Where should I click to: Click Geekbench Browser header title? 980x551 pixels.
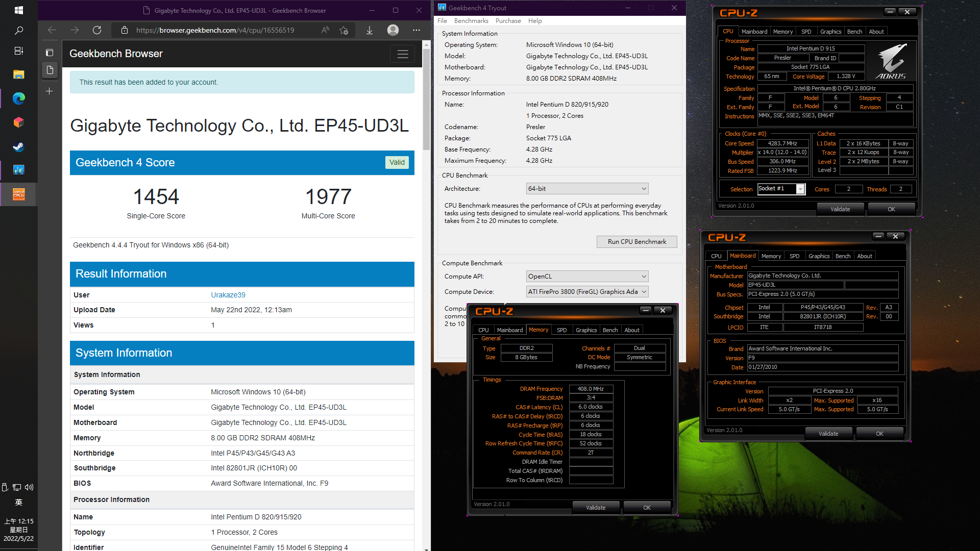point(116,54)
